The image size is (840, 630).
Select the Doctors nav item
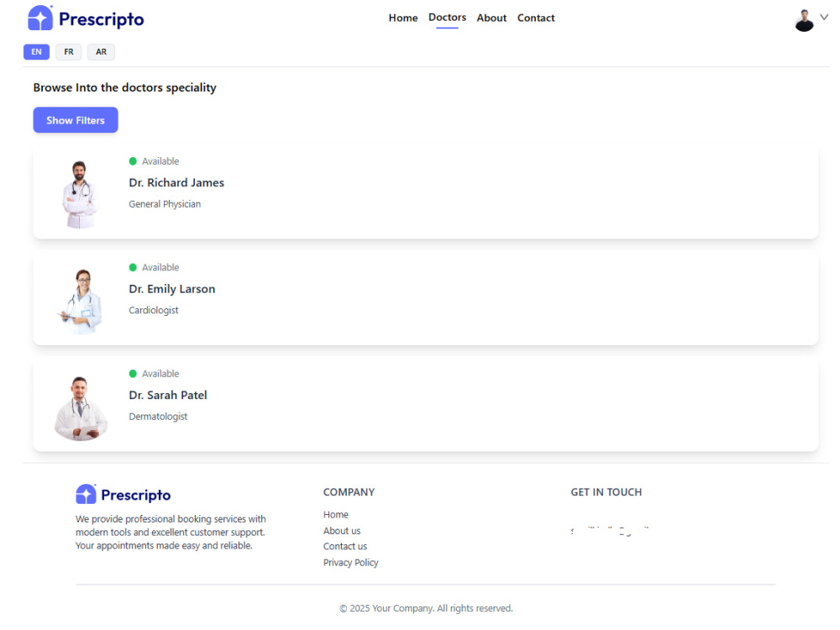[x=447, y=17]
